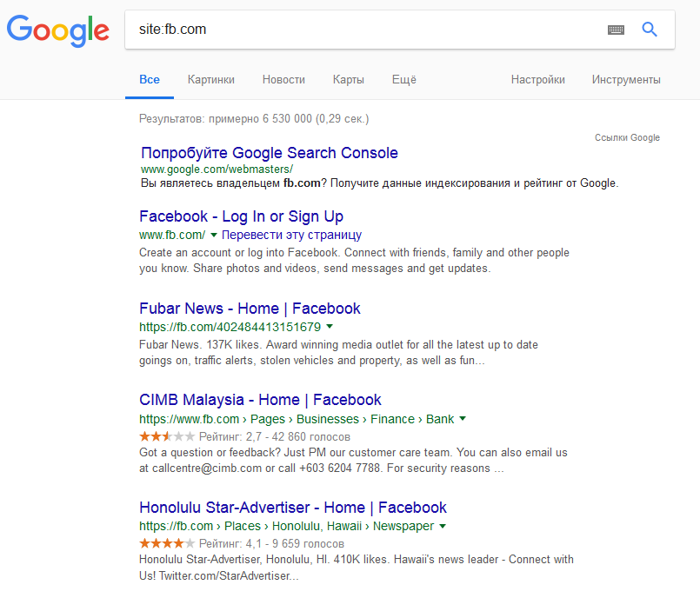Viewport: 700px width, 598px height.
Task: Click the search input field with site:fb.com
Action: coord(365,30)
